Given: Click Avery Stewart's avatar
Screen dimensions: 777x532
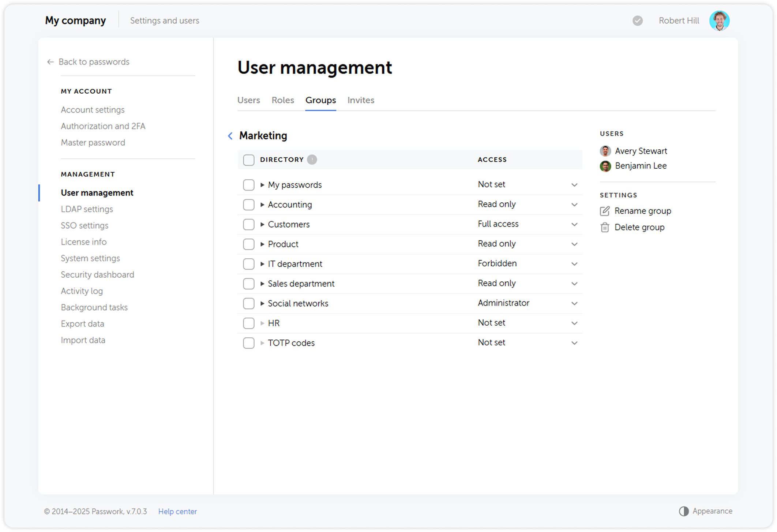Looking at the screenshot, I should [605, 151].
